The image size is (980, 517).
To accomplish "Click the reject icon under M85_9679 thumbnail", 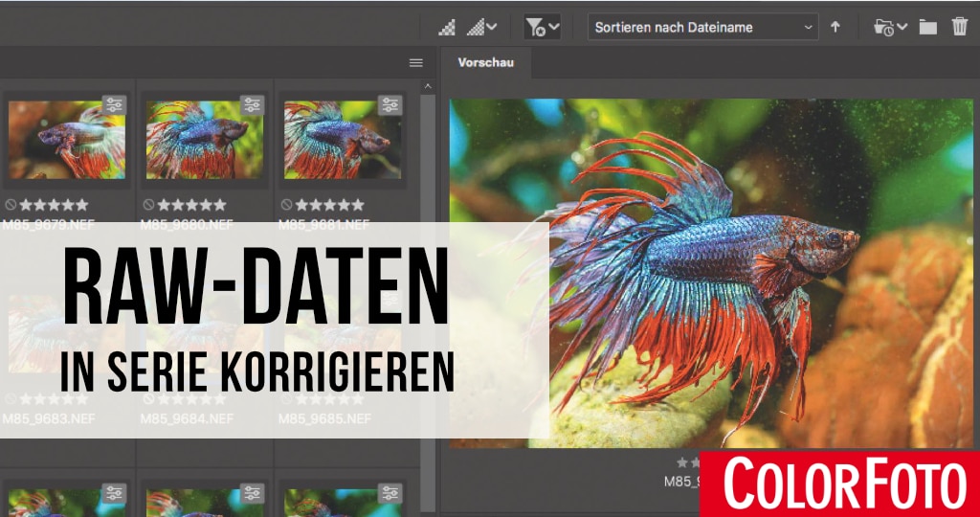I will pos(11,205).
